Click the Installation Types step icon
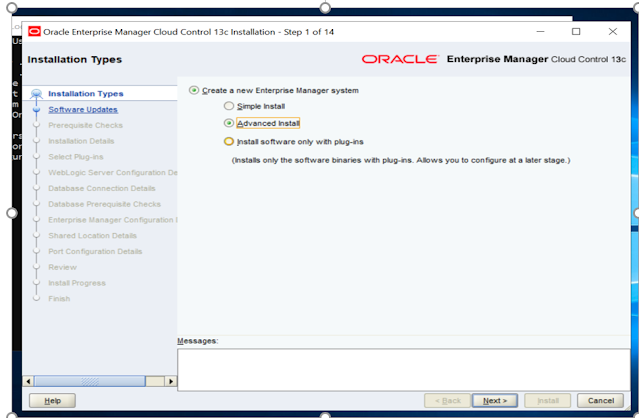Screen dimensions: 639x418 [x=37, y=94]
